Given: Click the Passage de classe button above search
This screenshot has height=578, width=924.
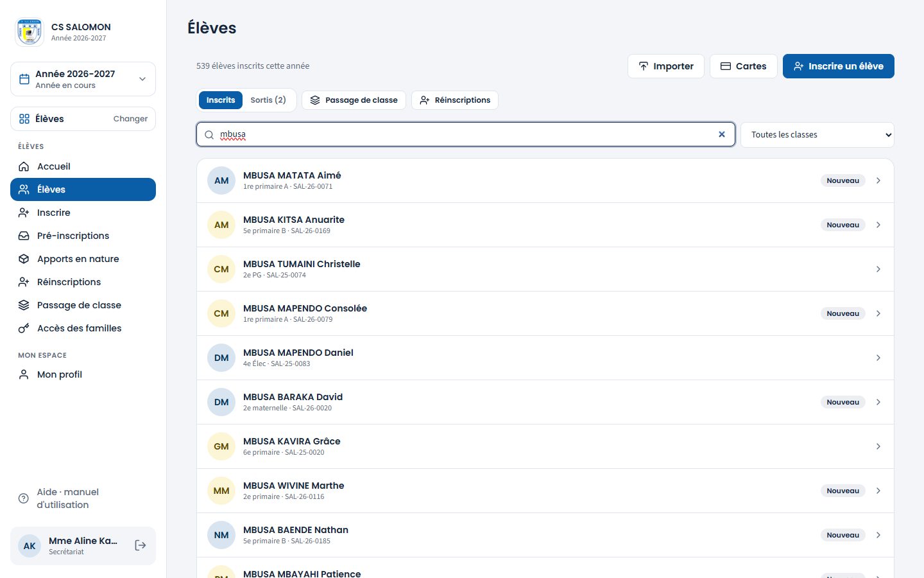Looking at the screenshot, I should click(354, 100).
